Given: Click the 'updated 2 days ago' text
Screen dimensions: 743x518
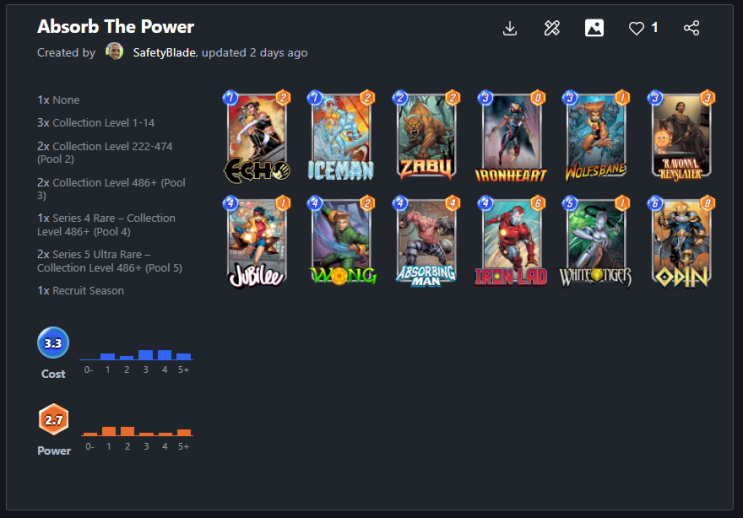Looking at the screenshot, I should tap(255, 53).
